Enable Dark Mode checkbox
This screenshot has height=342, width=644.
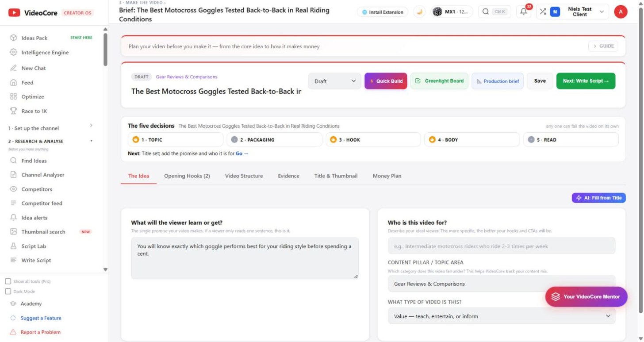(8, 292)
